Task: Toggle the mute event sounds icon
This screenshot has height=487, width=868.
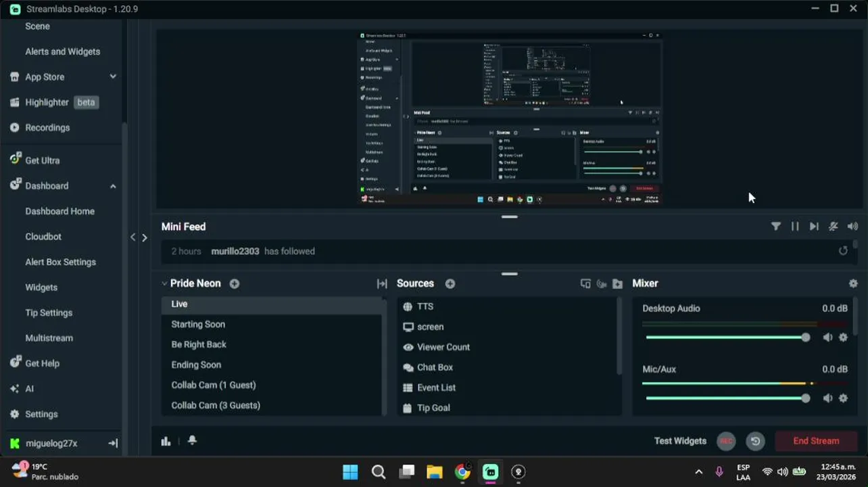Action: coord(834,227)
